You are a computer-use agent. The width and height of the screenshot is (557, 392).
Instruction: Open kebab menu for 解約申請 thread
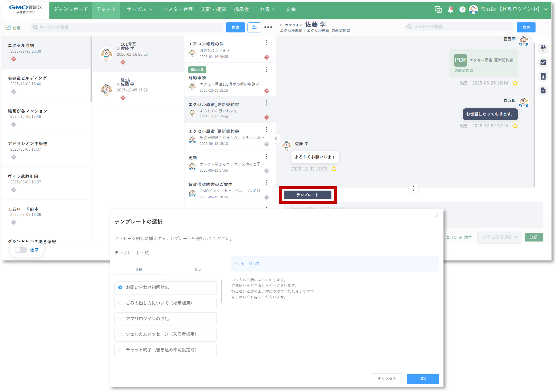click(x=266, y=69)
